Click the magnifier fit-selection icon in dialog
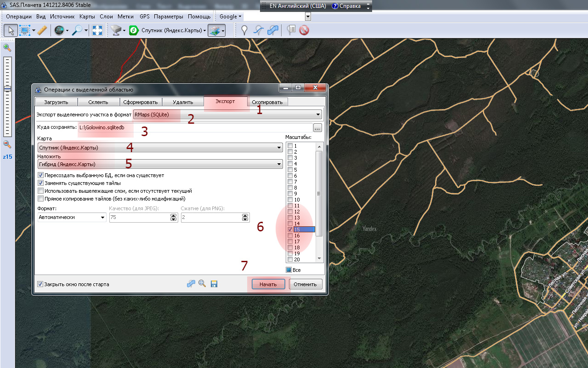This screenshot has width=588, height=368. point(202,284)
